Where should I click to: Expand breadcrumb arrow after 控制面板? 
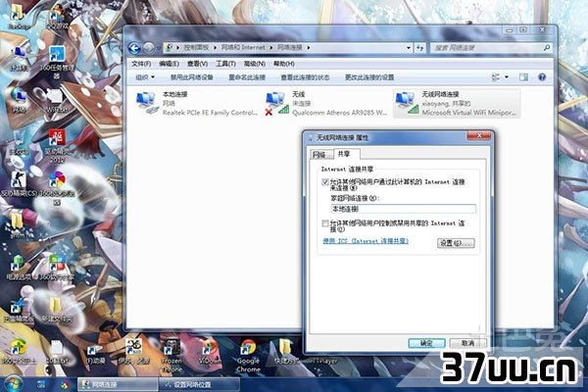[x=215, y=48]
